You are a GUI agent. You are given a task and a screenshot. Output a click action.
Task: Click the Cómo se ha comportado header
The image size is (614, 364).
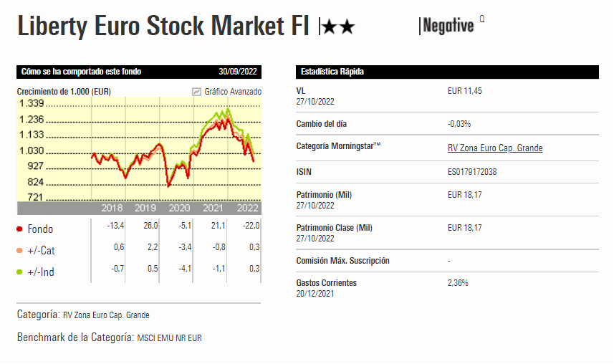tap(81, 72)
